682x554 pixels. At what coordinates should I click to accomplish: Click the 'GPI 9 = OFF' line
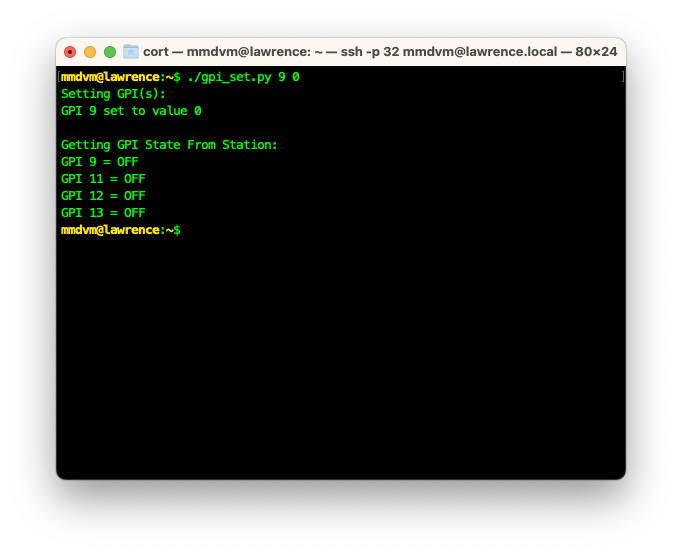click(100, 162)
